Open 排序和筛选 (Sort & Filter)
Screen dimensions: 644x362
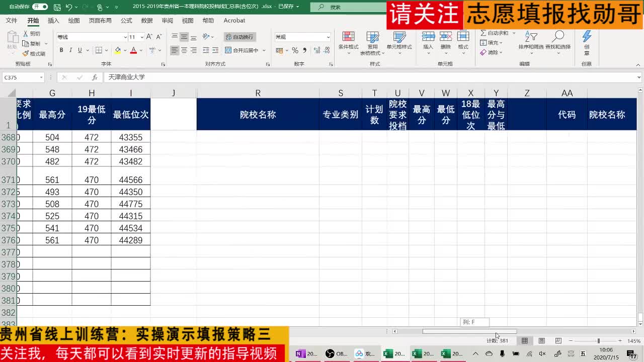(531, 41)
